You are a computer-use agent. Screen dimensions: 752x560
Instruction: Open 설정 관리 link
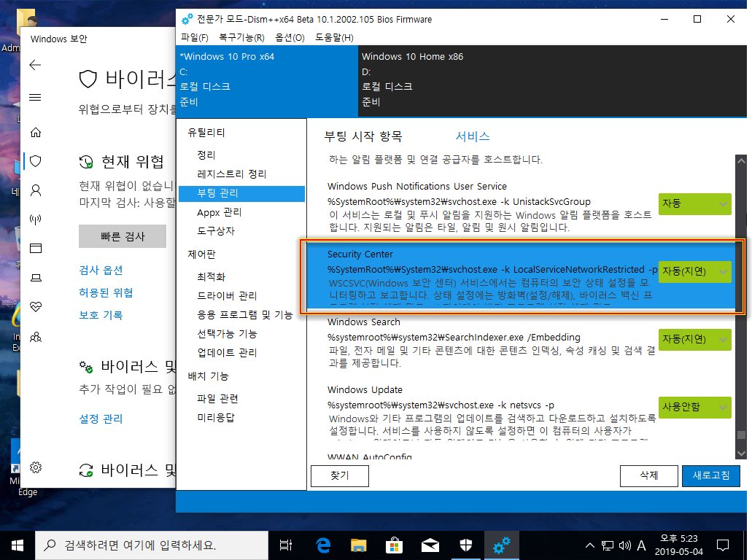101,419
